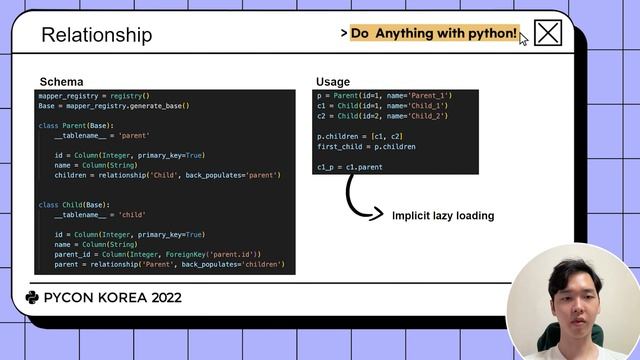Click the 'c1_p = c1.parent' line
This screenshot has width=640, height=360.
(x=350, y=167)
